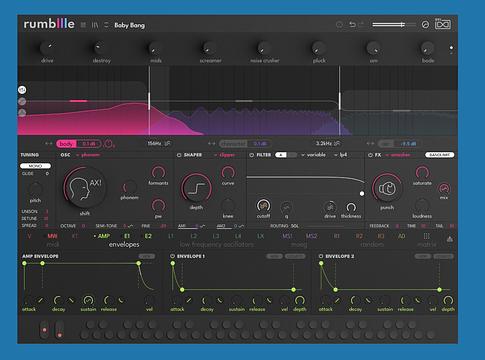The width and height of the screenshot is (485, 360).
Task: Select the MW modulation tab
Action: pos(52,236)
